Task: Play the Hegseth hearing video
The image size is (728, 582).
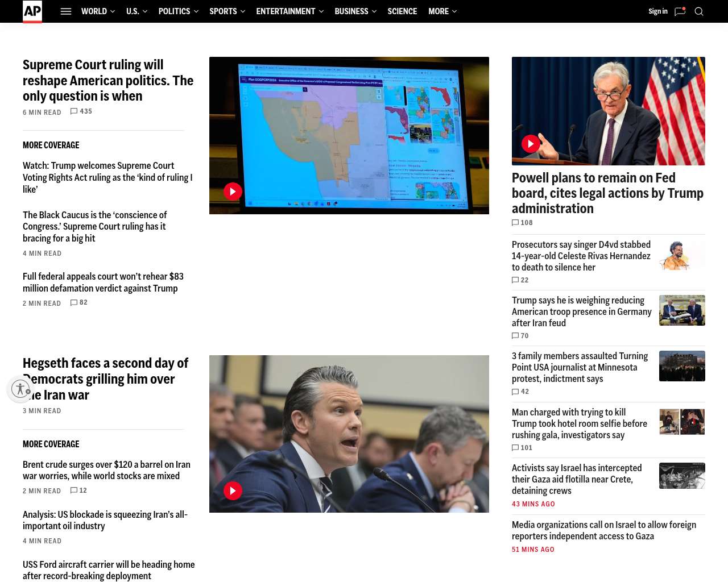Action: [x=233, y=490]
